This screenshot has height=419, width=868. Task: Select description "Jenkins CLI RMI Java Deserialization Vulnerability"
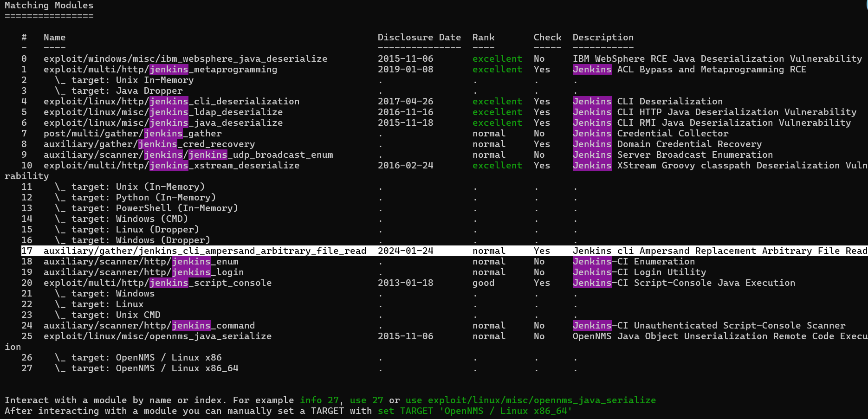pos(712,123)
